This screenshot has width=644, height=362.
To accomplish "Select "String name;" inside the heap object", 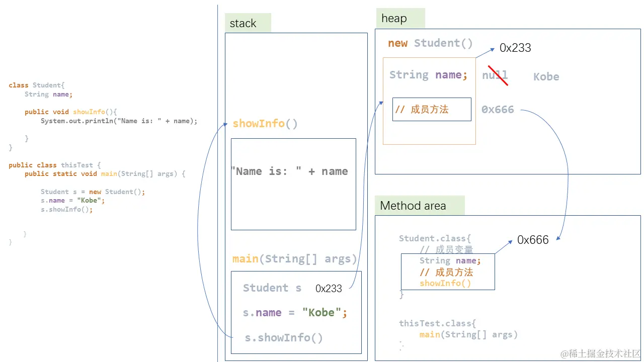I will [x=428, y=75].
